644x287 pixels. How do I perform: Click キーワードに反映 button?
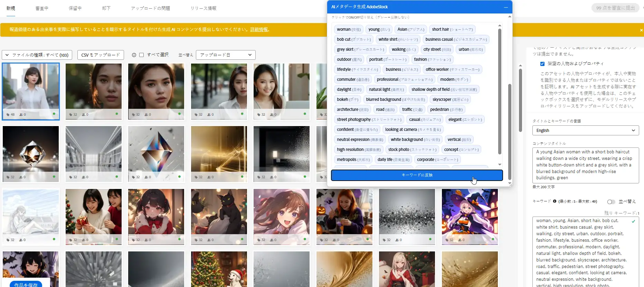[417, 175]
